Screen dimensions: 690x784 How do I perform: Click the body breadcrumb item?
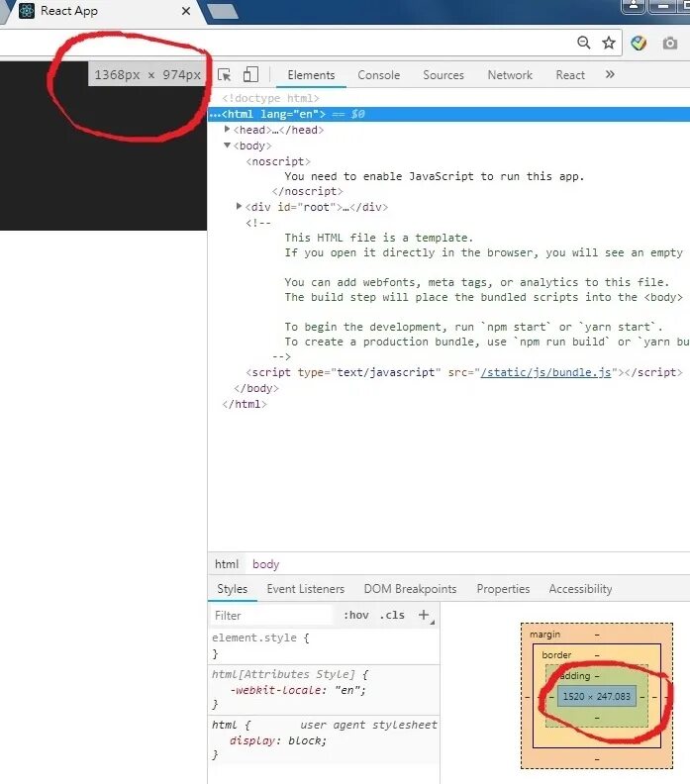coord(265,564)
